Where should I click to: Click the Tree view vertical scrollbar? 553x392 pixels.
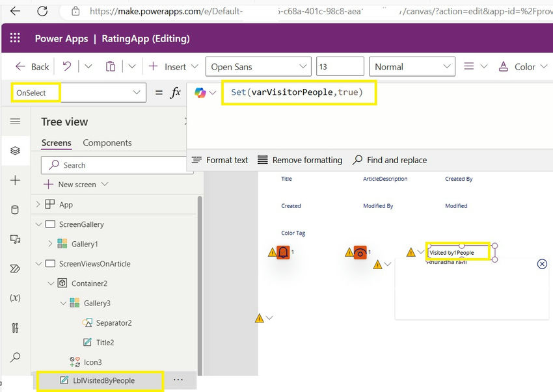[200, 285]
